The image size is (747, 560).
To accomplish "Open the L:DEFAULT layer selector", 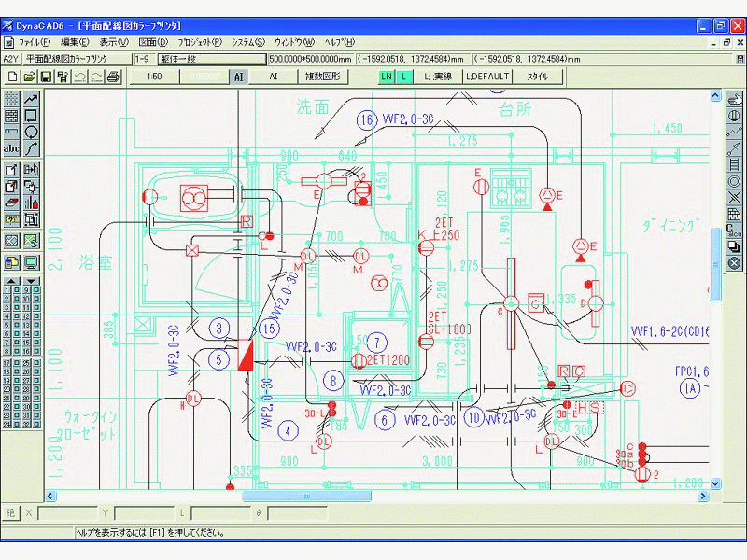I will tap(487, 77).
